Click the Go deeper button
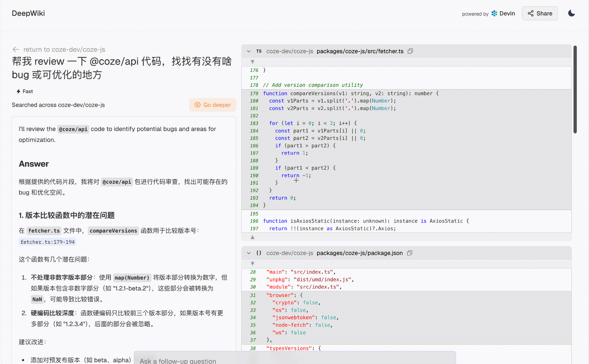589x364 pixels. pyautogui.click(x=213, y=105)
